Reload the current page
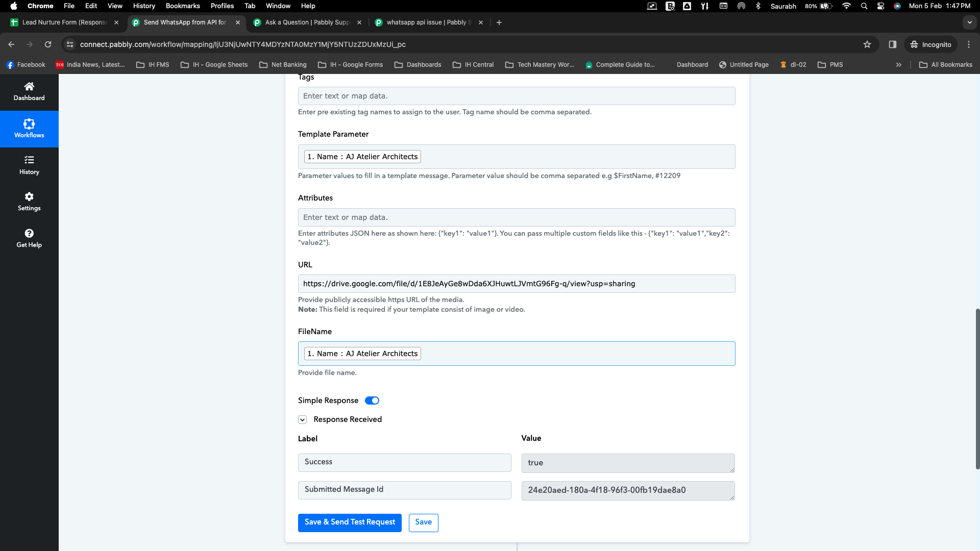The image size is (980, 551). (x=48, y=44)
